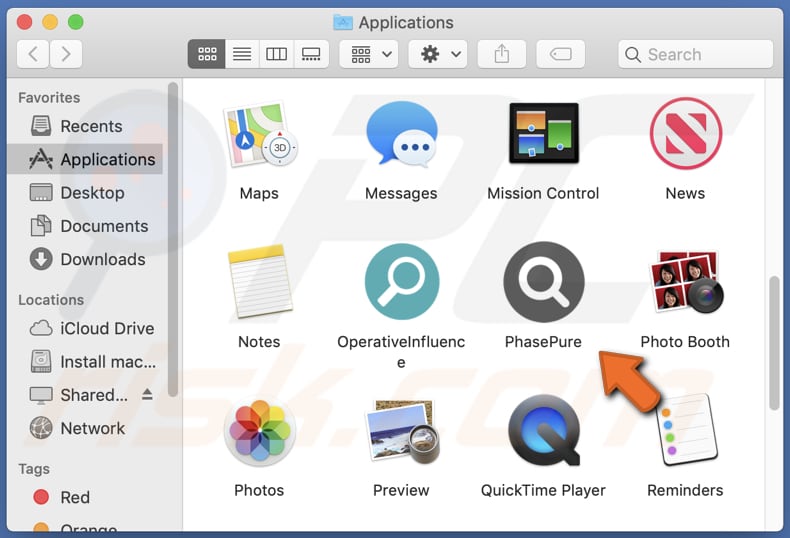The image size is (790, 538).
Task: Click the QuickTime Player label text
Action: (x=543, y=491)
